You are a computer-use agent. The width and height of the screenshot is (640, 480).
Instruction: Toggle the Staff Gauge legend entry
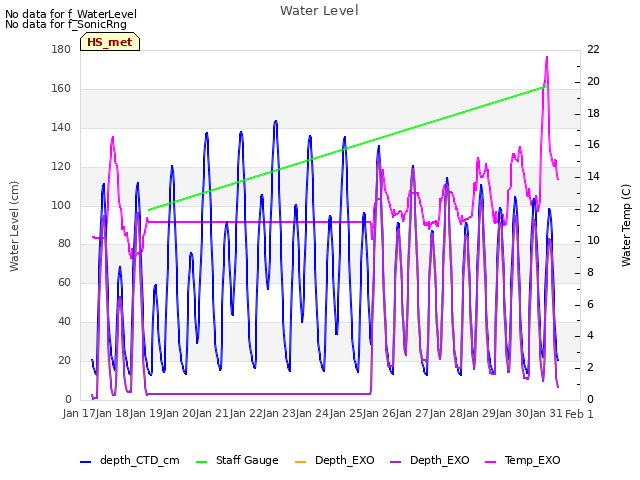237,460
